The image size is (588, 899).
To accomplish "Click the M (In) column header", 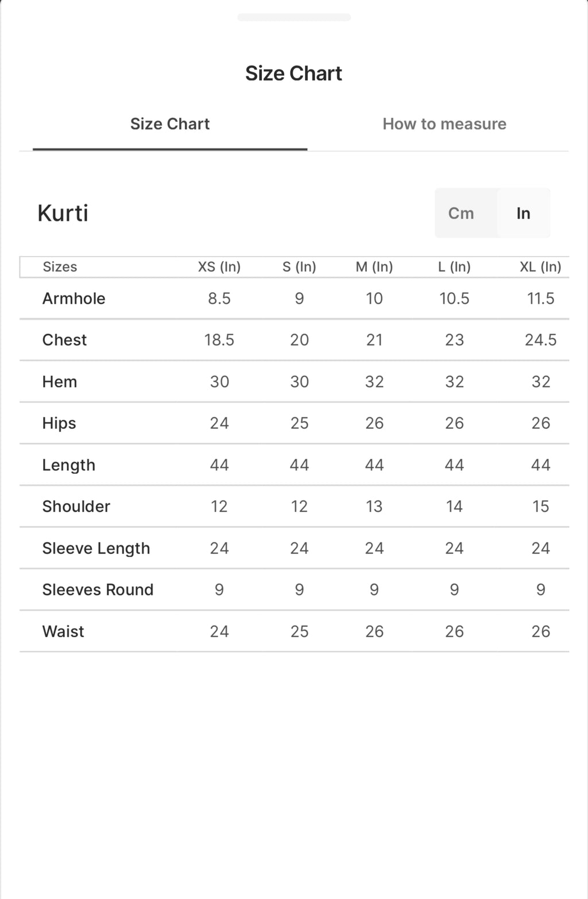I will [x=374, y=267].
